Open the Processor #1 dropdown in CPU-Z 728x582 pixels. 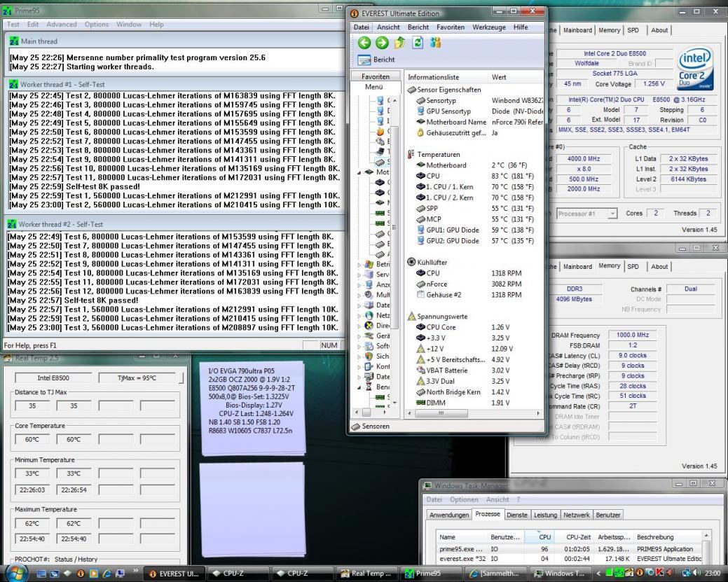pos(587,214)
